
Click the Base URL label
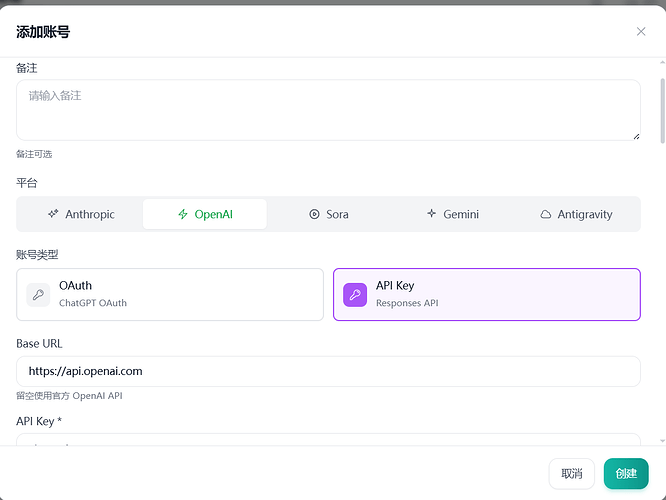[39, 344]
